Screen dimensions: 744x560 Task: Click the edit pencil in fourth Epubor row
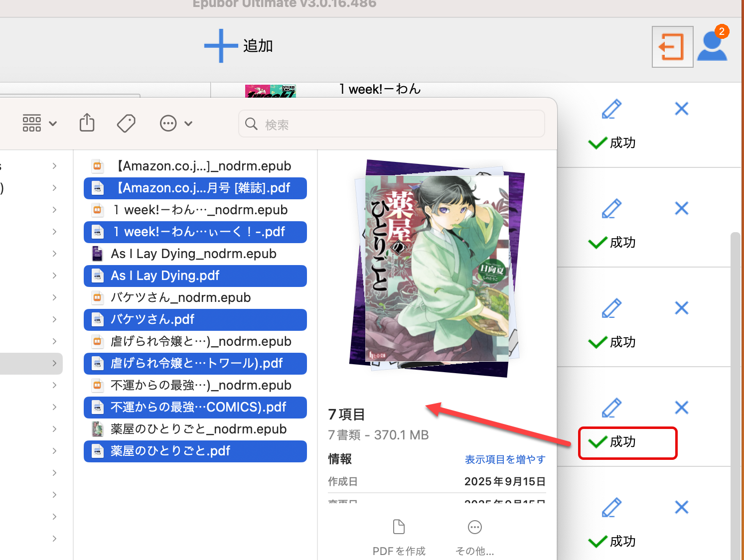[x=611, y=408]
